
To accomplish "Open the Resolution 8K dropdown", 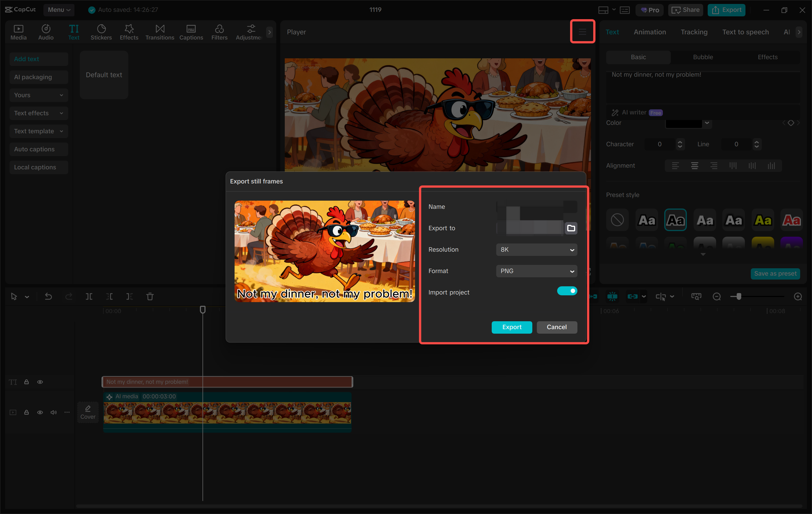I will point(536,250).
